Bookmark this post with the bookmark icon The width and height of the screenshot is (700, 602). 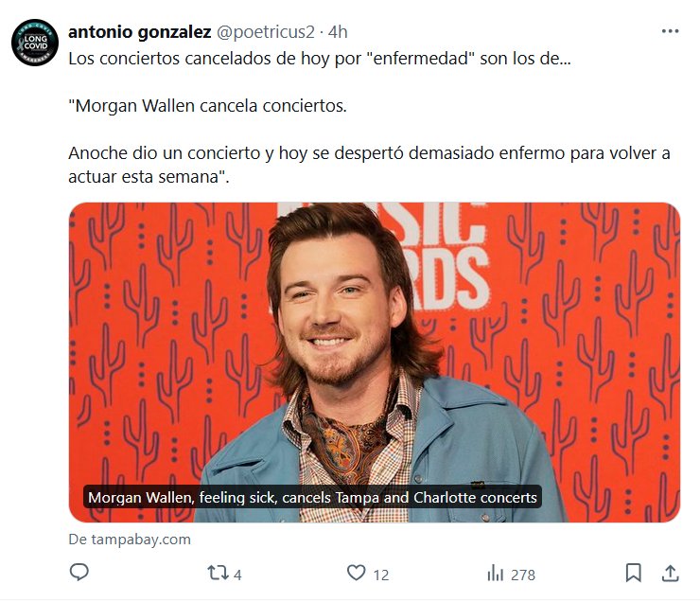(634, 573)
